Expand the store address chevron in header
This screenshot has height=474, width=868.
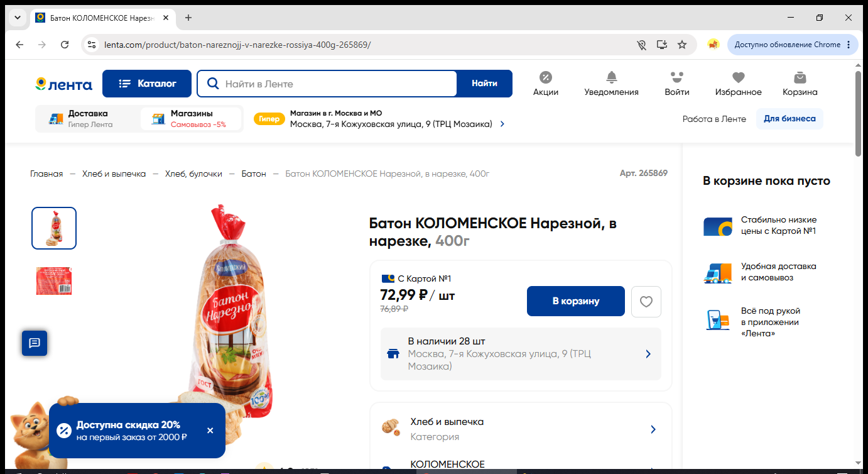pyautogui.click(x=502, y=124)
